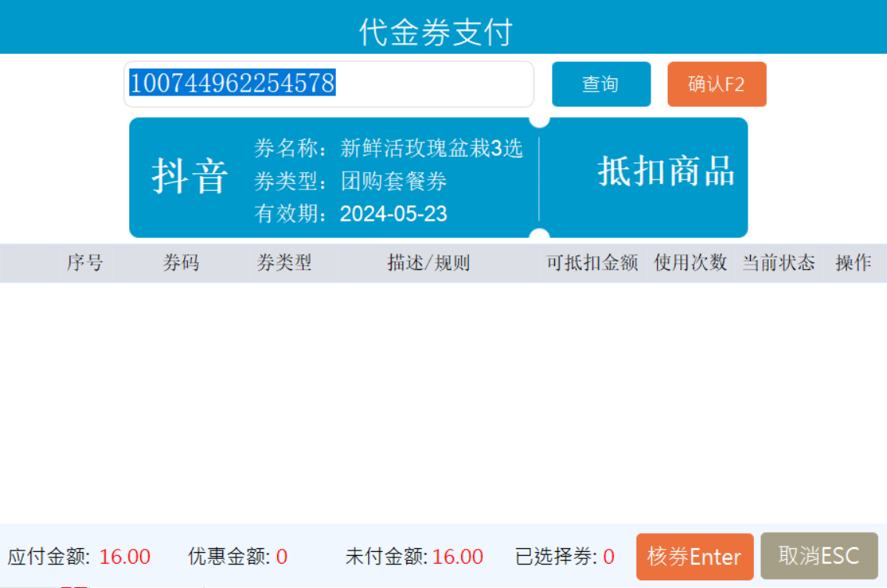Image resolution: width=887 pixels, height=588 pixels.
Task: Click the 抵扣商品 label on coupon
Action: point(666,171)
